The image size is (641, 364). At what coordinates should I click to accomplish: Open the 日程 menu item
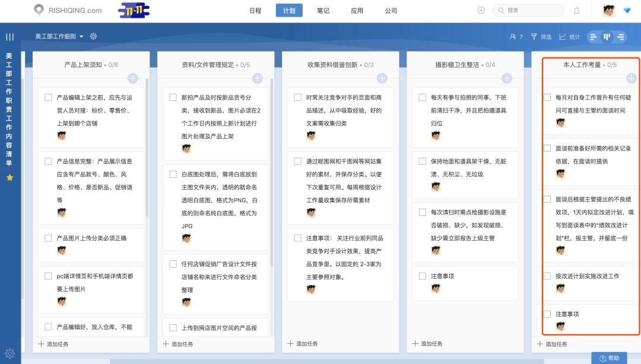coord(255,10)
